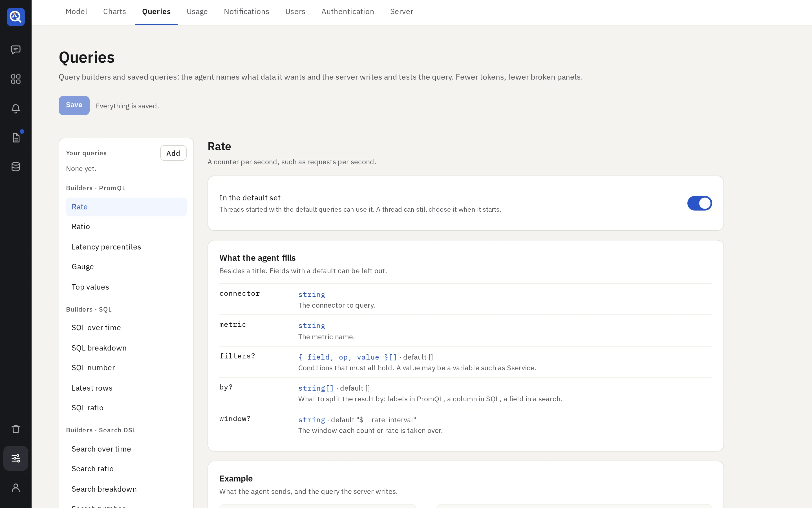Turn off the 'In the default set' toggle
The width and height of the screenshot is (812, 508).
(700, 203)
